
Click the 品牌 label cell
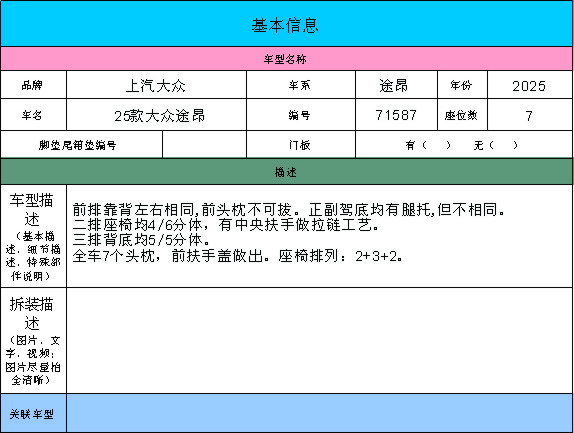click(x=33, y=85)
